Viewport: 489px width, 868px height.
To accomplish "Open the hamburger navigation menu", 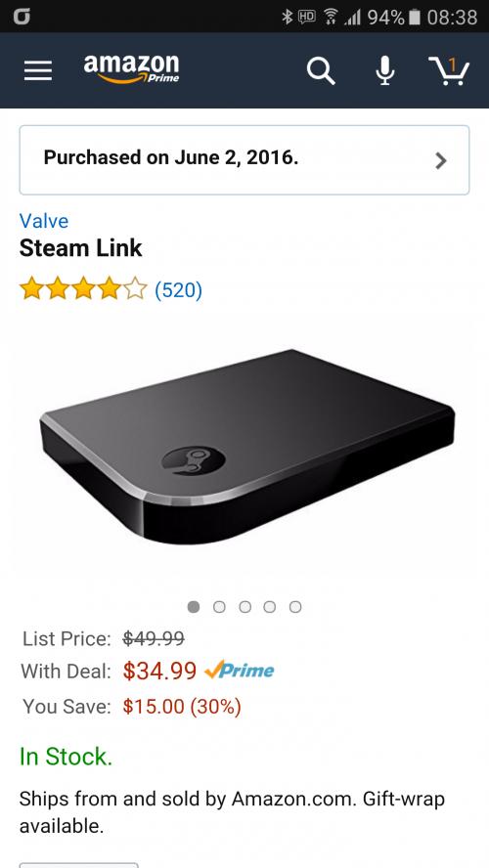I will (x=38, y=70).
